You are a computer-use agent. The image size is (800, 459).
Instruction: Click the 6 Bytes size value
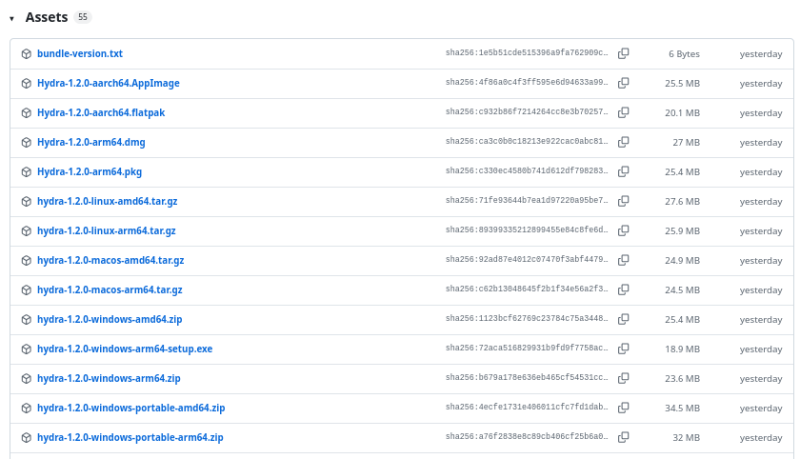coord(684,54)
